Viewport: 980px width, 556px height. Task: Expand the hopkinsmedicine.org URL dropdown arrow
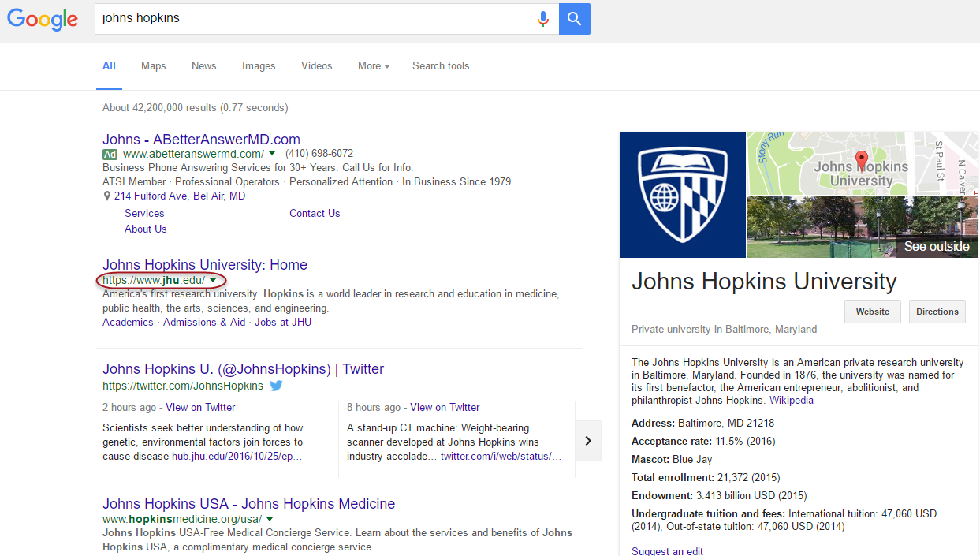(x=270, y=520)
